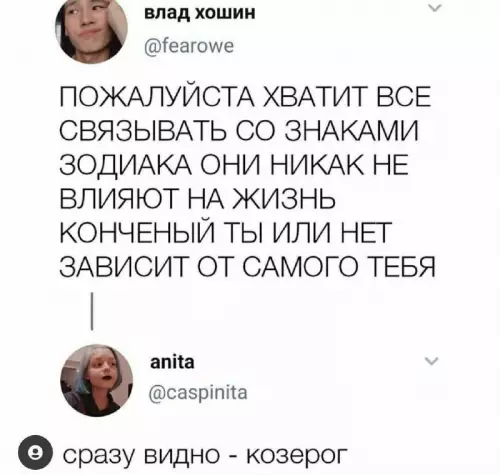Open anita's round profile avatar

pos(96,381)
